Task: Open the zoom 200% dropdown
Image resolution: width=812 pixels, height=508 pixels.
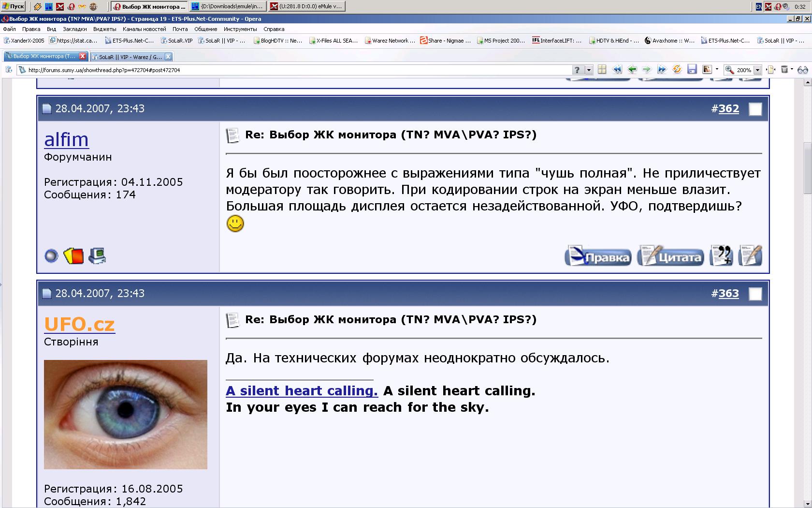Action: 757,70
